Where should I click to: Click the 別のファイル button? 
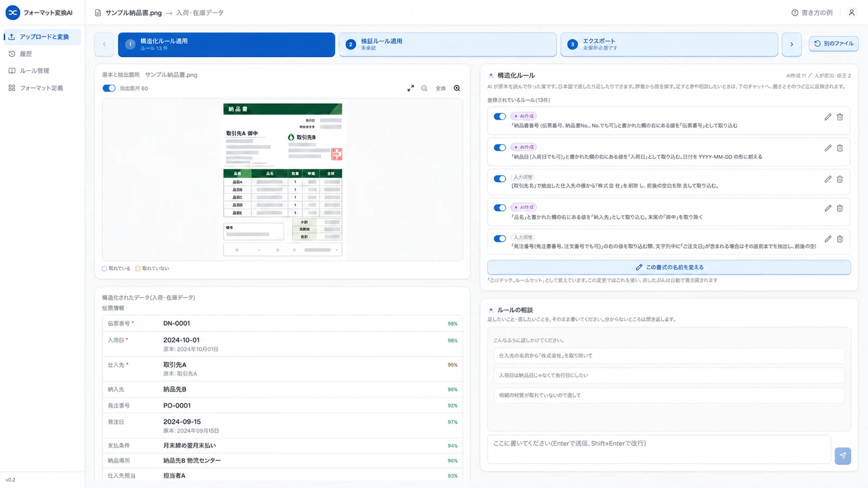pos(834,43)
